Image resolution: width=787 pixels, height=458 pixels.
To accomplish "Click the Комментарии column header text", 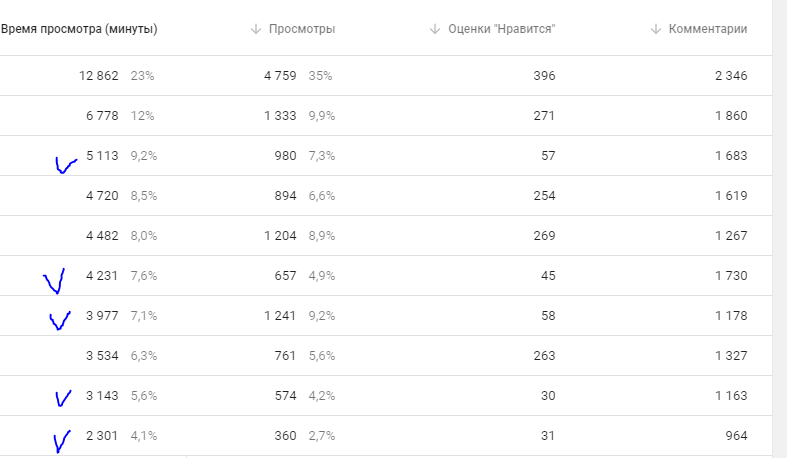I will pos(709,29).
